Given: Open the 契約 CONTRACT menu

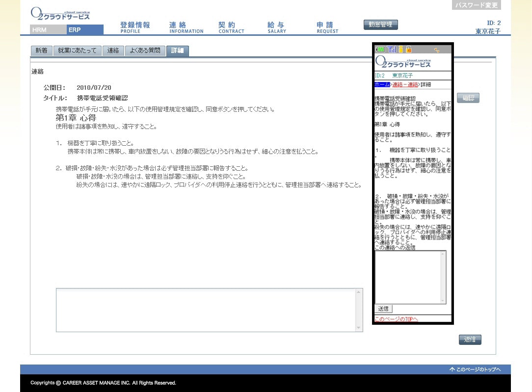Looking at the screenshot, I should (231, 27).
